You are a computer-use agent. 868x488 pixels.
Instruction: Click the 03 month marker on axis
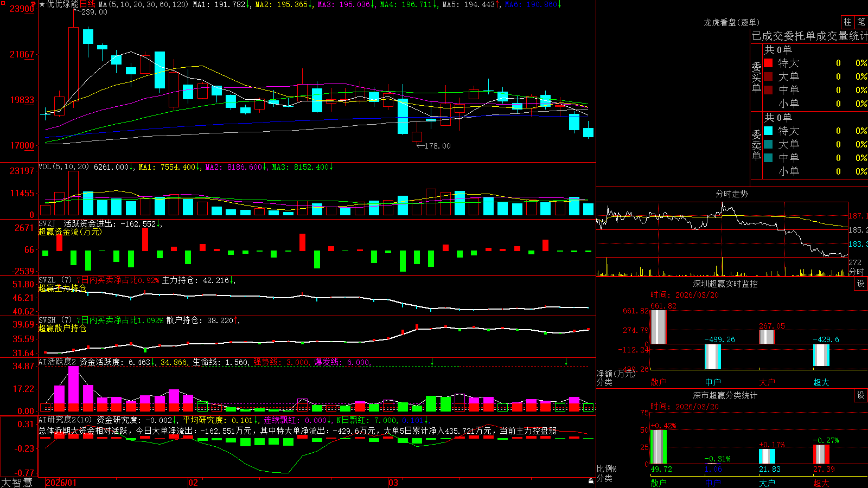click(x=393, y=483)
